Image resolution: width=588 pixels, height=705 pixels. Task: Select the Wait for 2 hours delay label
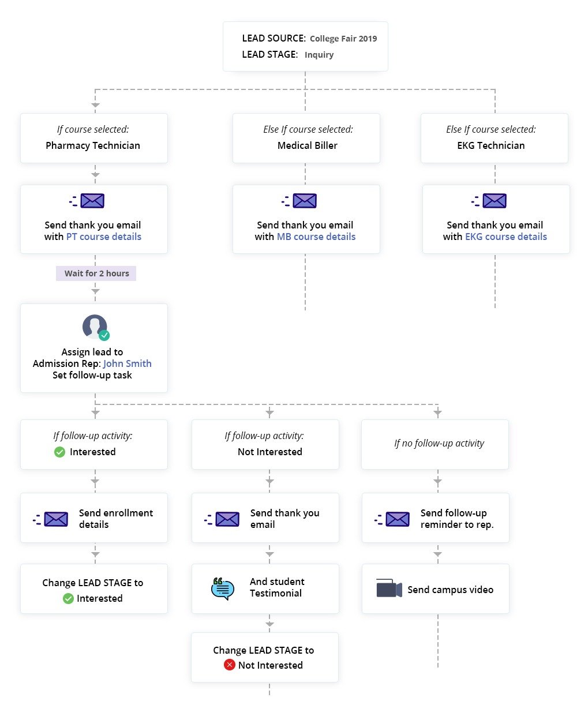(96, 273)
